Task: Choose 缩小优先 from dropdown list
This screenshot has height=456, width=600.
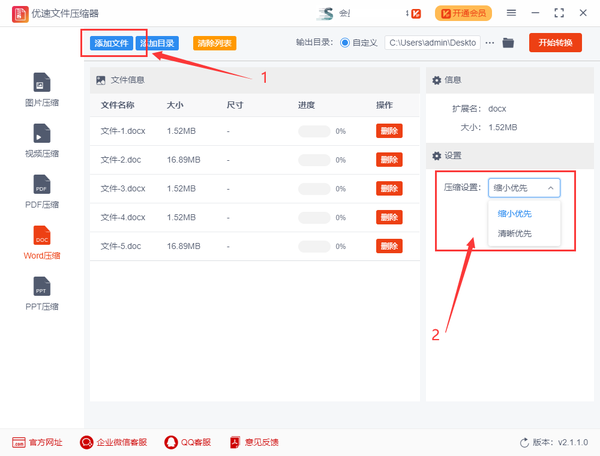Action: click(x=515, y=212)
